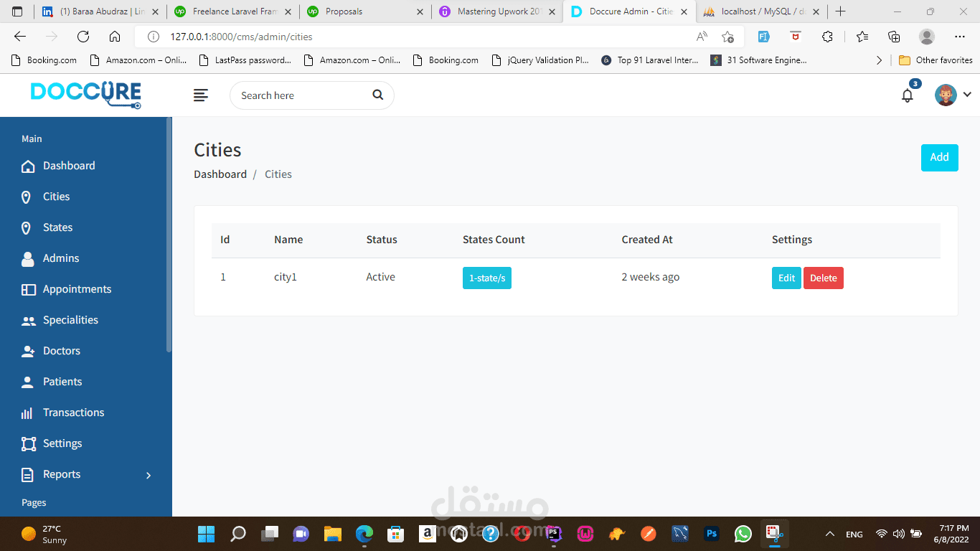Expand the favorites bar overflow chevron

880,60
